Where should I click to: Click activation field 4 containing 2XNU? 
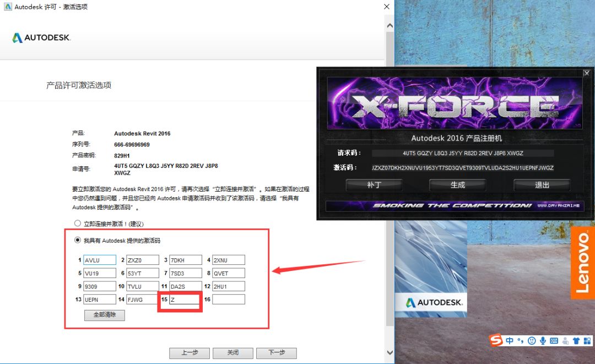tap(229, 260)
